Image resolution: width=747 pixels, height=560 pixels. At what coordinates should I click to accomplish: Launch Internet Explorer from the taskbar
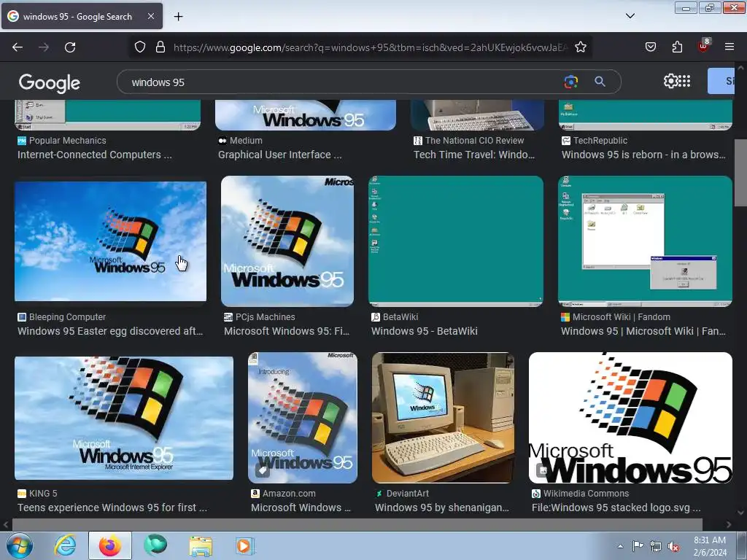65,545
